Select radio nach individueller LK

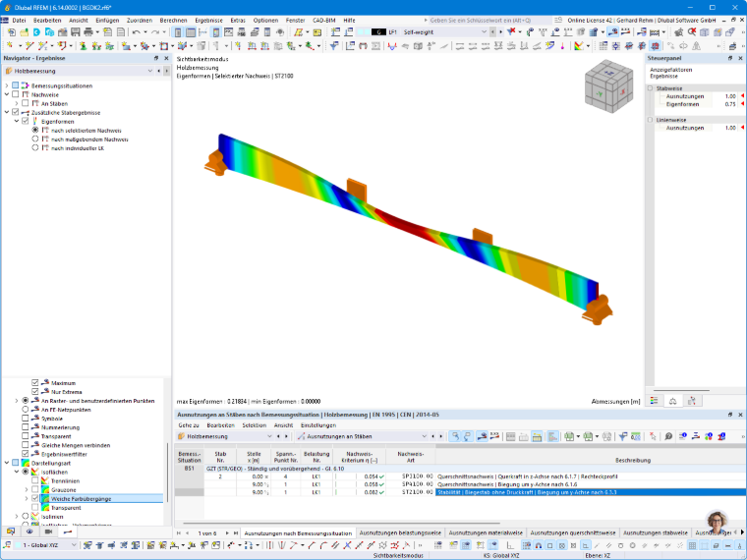[35, 147]
